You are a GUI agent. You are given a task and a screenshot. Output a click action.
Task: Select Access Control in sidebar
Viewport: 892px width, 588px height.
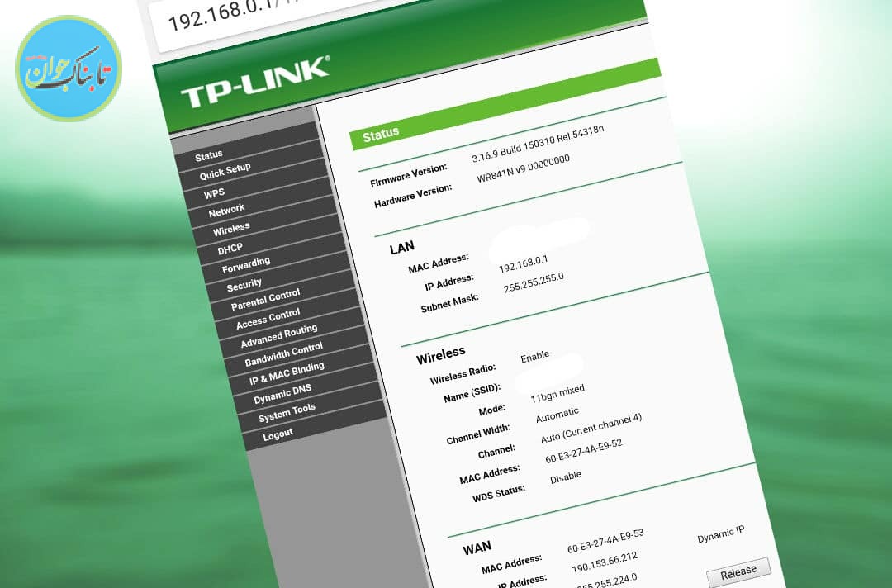coord(268,318)
